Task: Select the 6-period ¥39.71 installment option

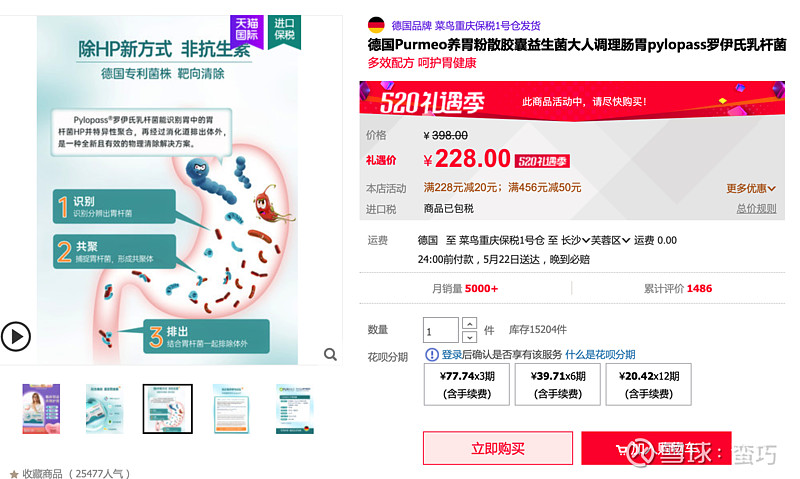Action: (x=558, y=385)
